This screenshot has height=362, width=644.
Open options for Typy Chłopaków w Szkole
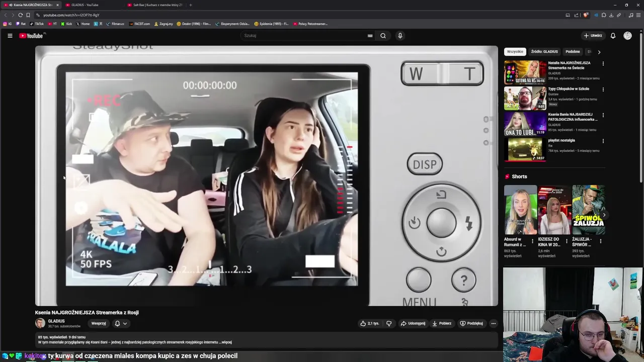coord(603,89)
